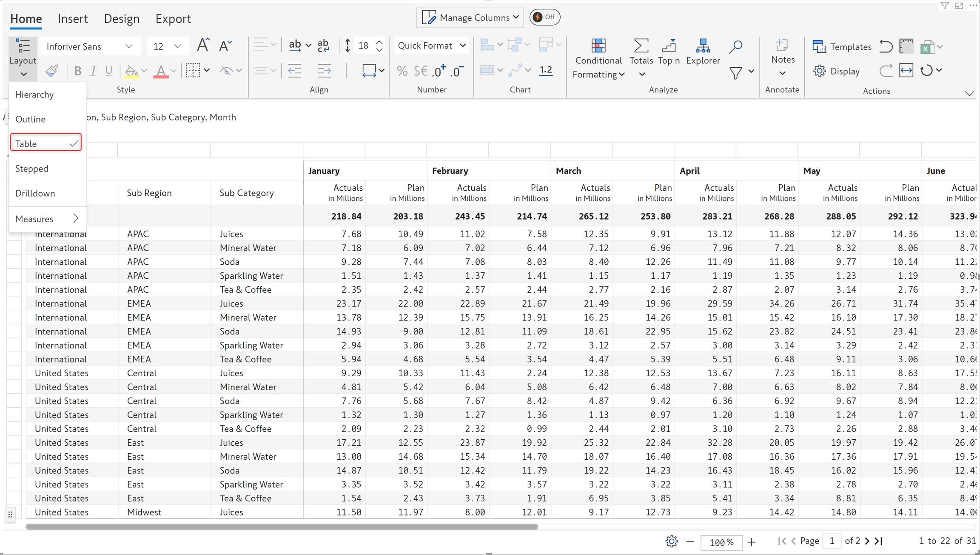Toggle the Off performance switch

pyautogui.click(x=544, y=17)
